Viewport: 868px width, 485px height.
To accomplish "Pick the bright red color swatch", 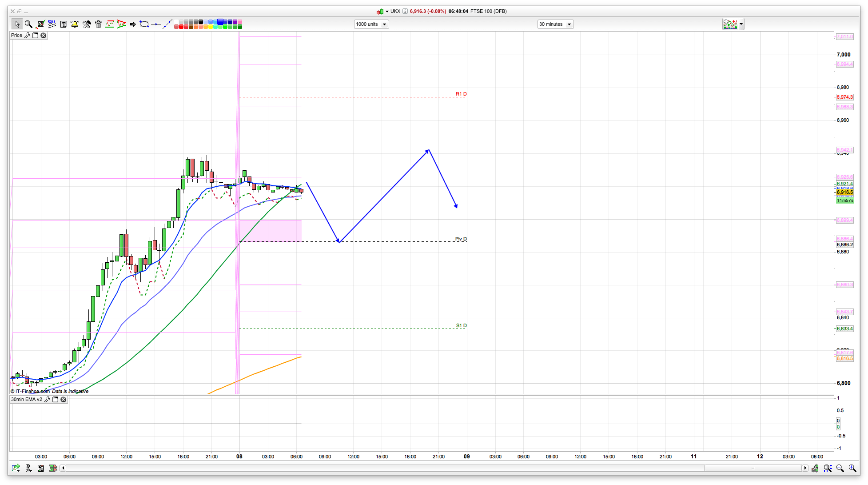I will pos(181,27).
